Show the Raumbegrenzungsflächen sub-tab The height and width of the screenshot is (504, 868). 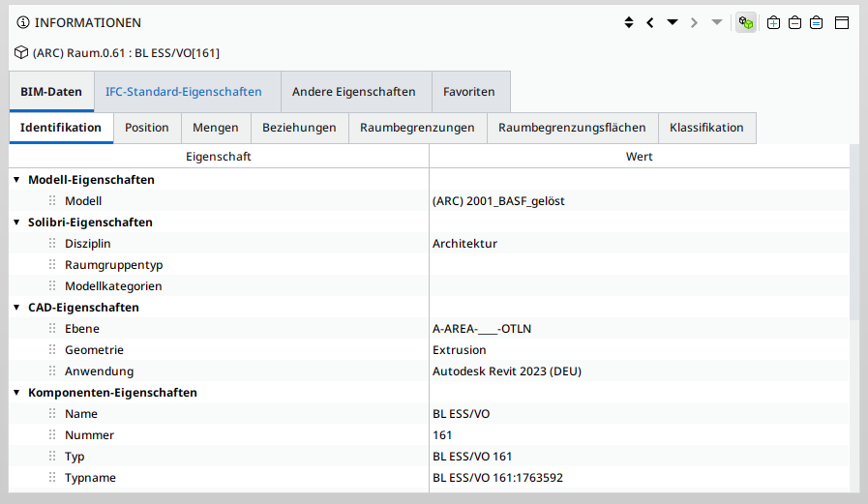tap(572, 128)
